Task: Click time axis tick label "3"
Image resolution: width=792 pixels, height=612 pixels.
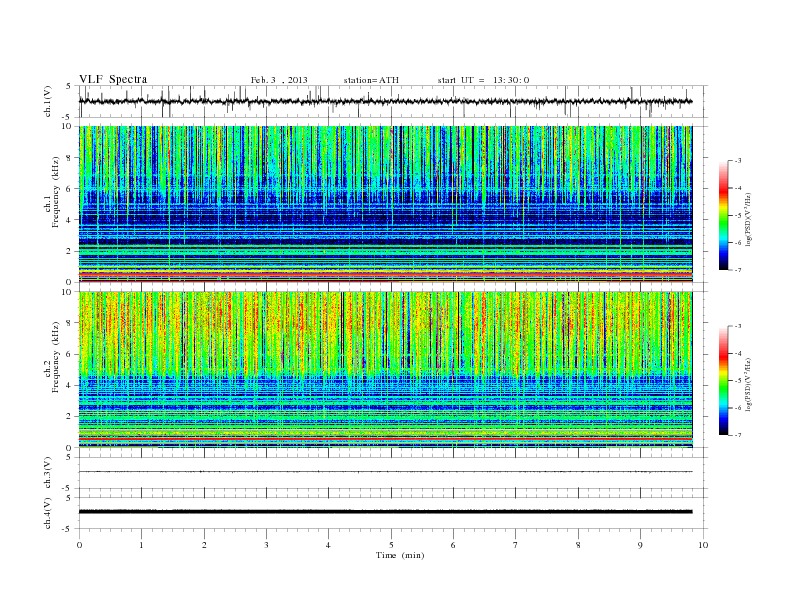Action: tap(267, 545)
